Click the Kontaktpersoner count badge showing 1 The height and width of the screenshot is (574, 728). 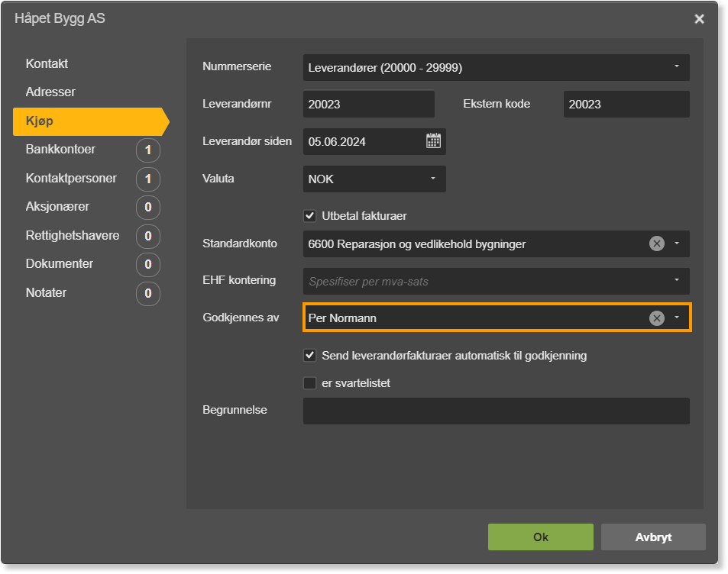point(148,179)
